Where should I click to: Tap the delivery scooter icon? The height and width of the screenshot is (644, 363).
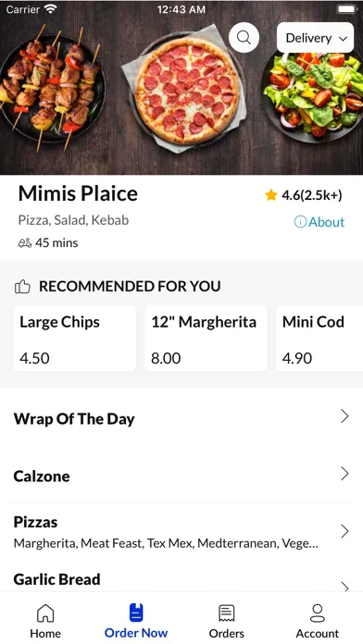tap(25, 243)
